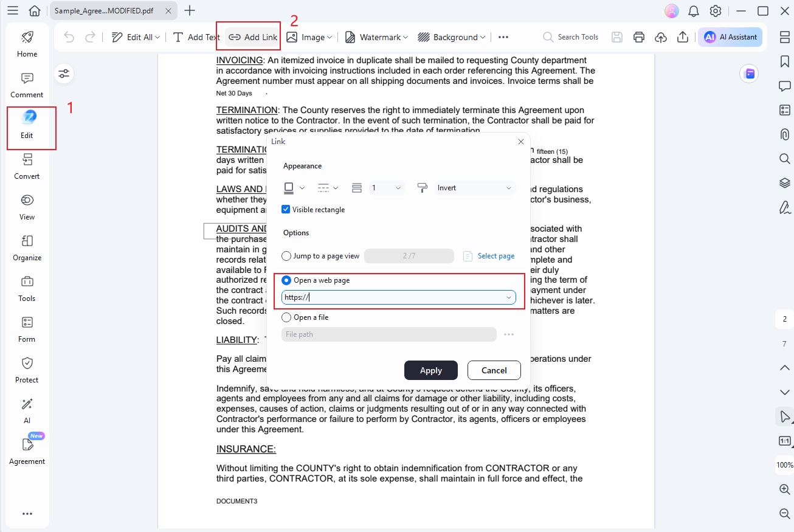Image resolution: width=794 pixels, height=532 pixels.
Task: Click the Search Tools field
Action: click(570, 37)
